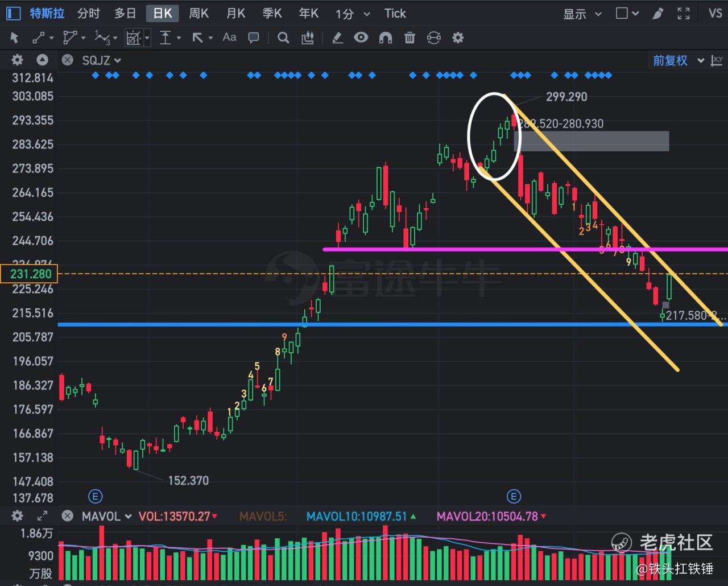Toggle the XY axis scale icon
Image resolution: width=728 pixels, height=586 pixels.
[717, 60]
